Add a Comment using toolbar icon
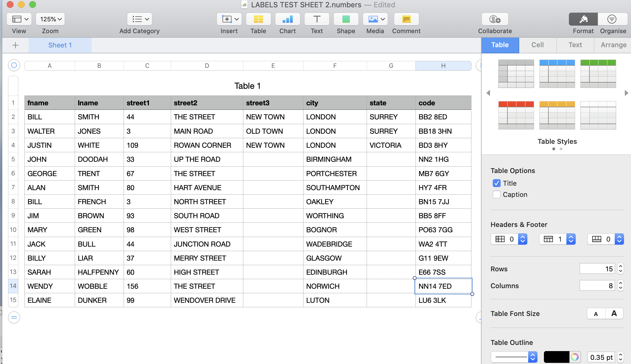631x364 pixels. (406, 19)
